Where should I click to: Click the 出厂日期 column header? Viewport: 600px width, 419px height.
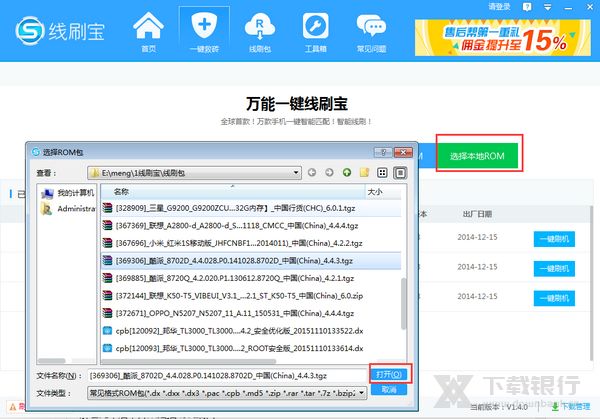477,214
